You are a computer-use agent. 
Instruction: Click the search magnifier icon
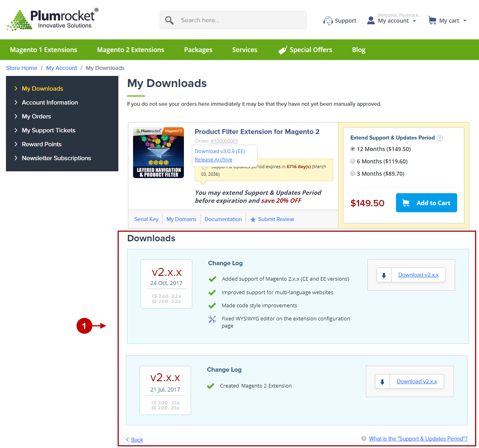pyautogui.click(x=170, y=20)
